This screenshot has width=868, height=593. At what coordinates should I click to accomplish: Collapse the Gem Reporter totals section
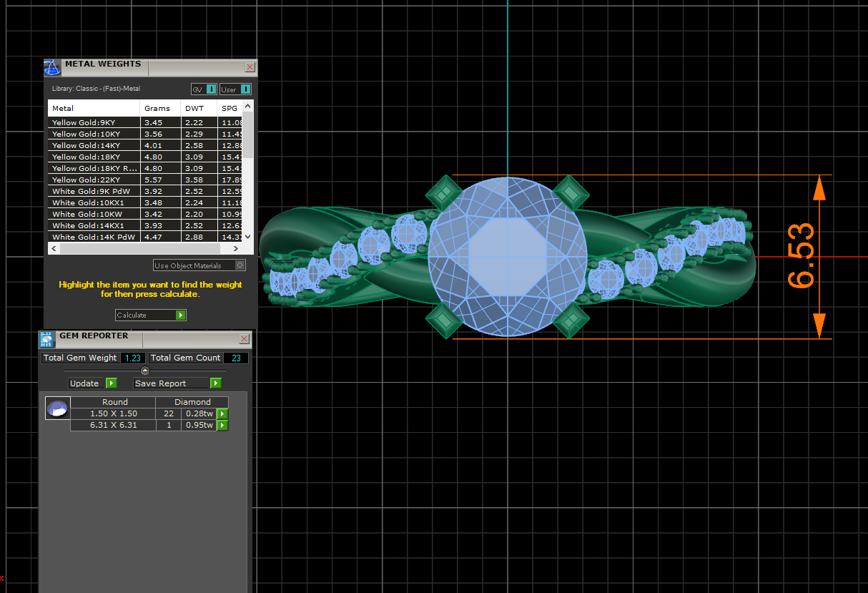(145, 371)
